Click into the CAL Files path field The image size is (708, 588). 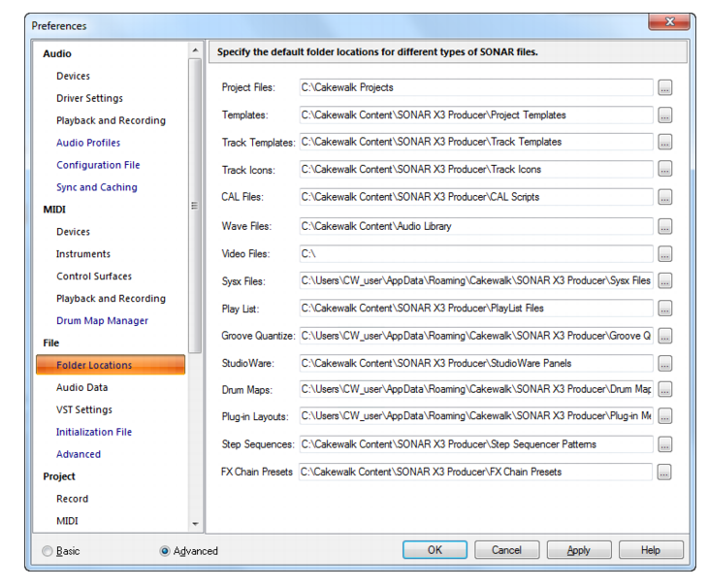(x=476, y=197)
